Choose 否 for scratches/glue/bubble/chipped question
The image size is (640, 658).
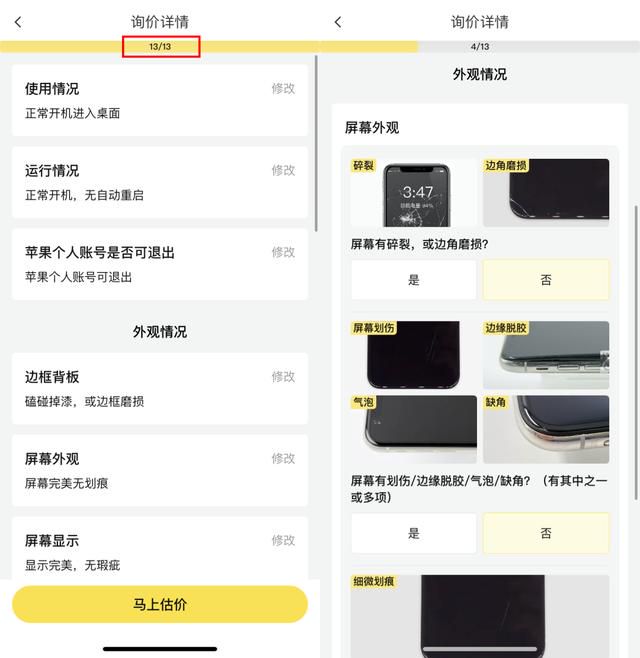tap(546, 533)
